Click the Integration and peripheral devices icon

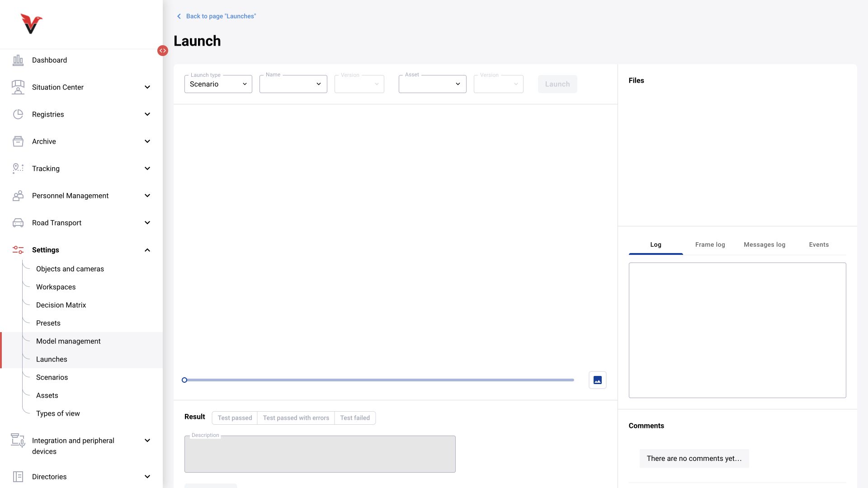(x=18, y=441)
